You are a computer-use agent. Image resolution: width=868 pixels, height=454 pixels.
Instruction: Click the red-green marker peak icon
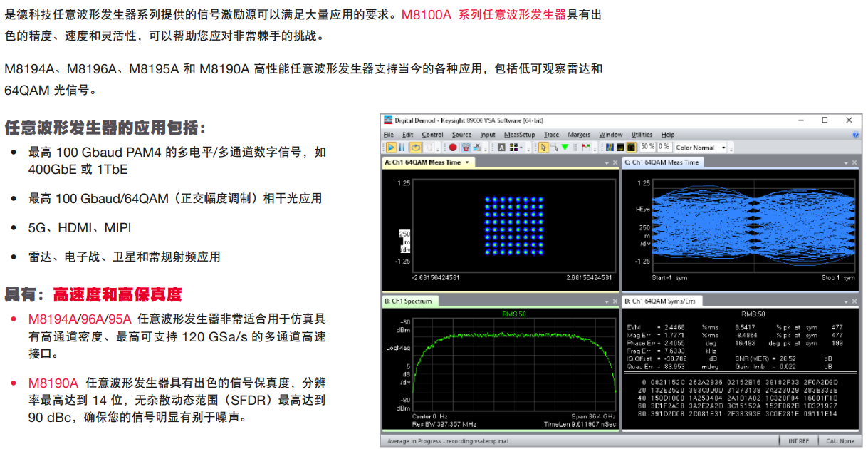[586, 148]
